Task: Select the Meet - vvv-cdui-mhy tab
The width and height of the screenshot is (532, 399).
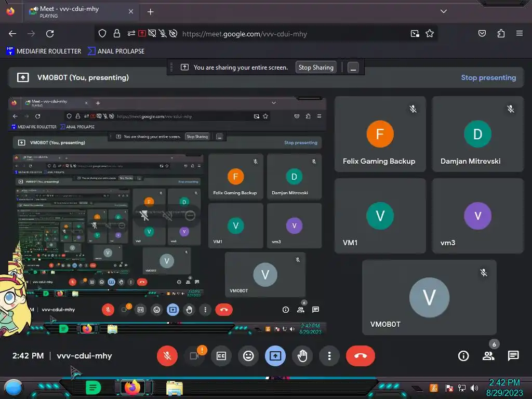Action: (x=82, y=12)
